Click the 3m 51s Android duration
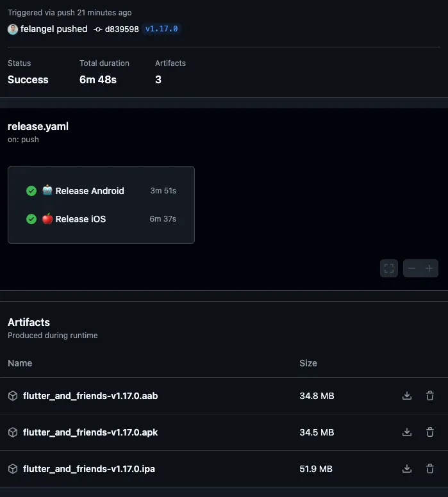The image size is (448, 497). tap(163, 191)
